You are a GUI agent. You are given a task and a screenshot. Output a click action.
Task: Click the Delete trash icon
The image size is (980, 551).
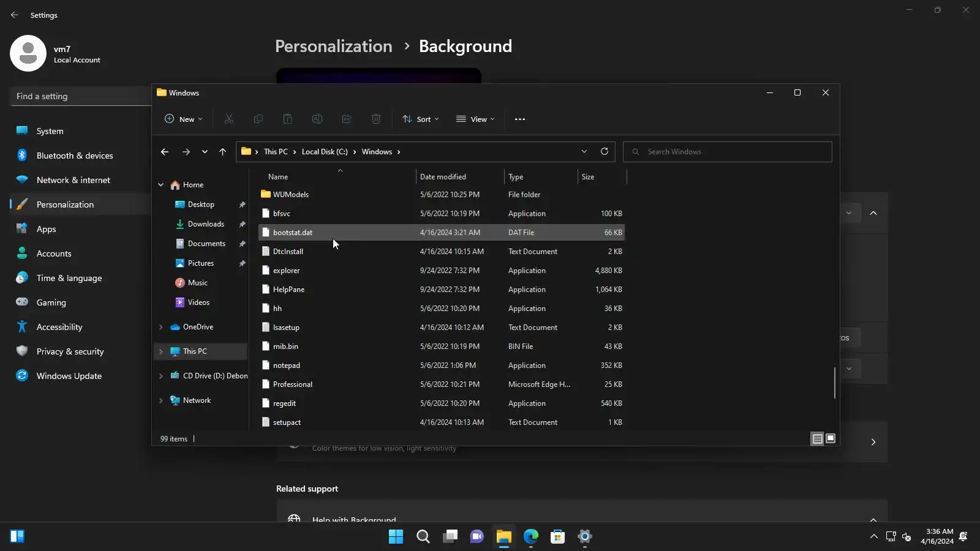pyautogui.click(x=376, y=119)
